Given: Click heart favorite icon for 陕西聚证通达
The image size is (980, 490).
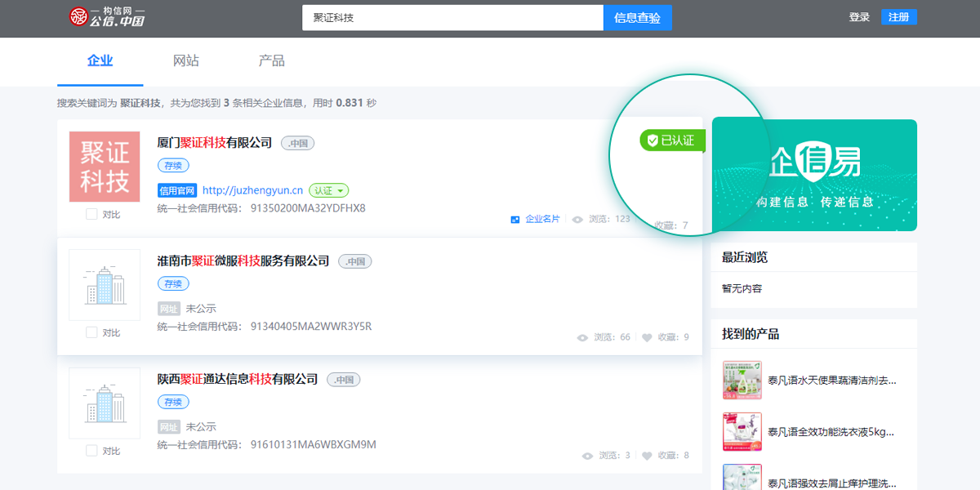Looking at the screenshot, I should pos(647,456).
